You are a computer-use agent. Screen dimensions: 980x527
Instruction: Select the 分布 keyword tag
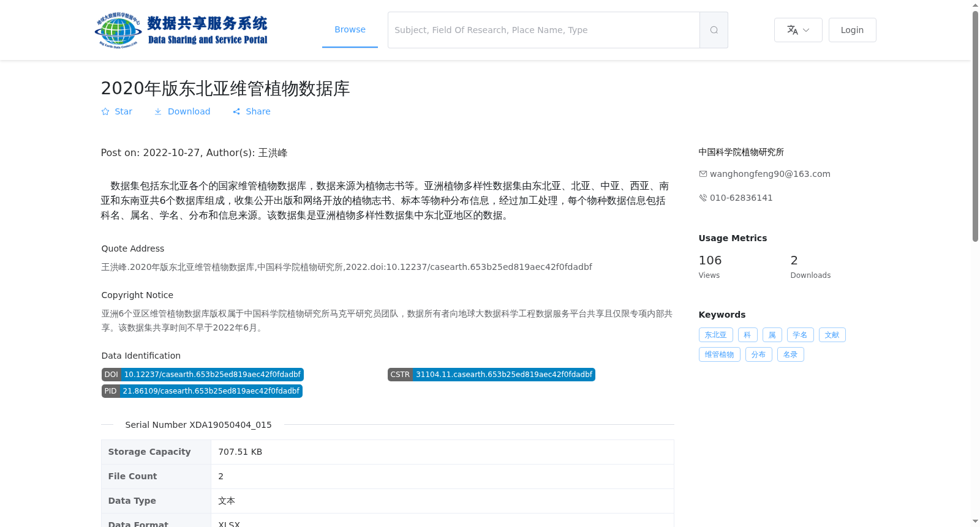[x=758, y=354]
